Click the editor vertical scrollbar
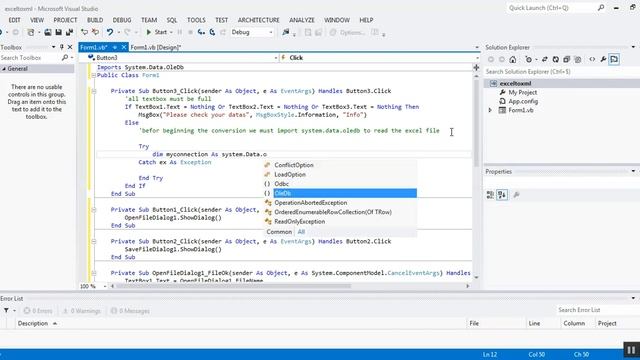Viewport: 640px width, 360px height. tap(476, 122)
